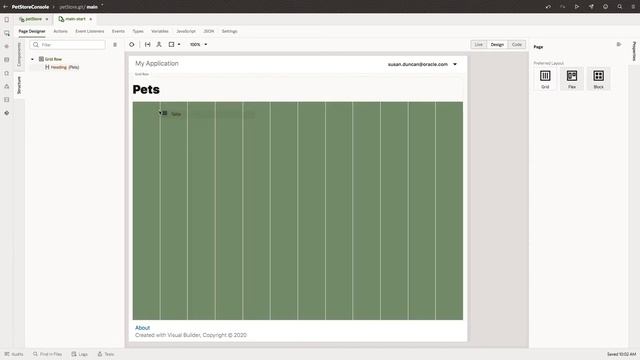Open the user email dropdown arrow
This screenshot has height=360, width=640.
tap(455, 64)
